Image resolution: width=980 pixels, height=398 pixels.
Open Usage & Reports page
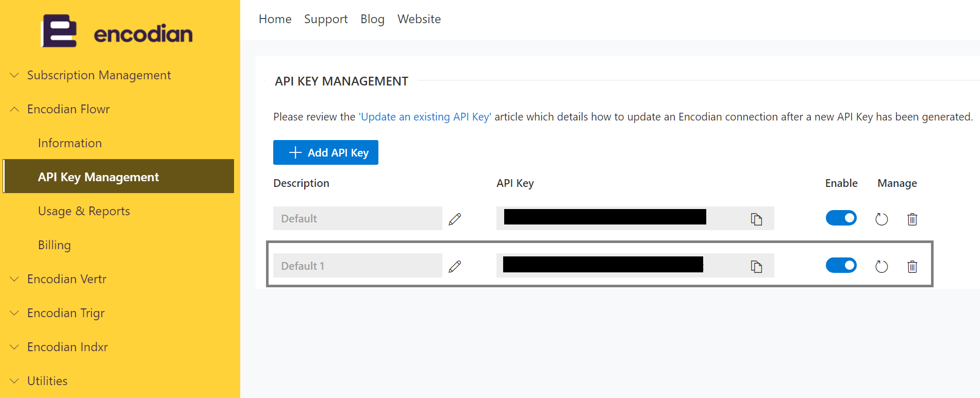point(84,211)
